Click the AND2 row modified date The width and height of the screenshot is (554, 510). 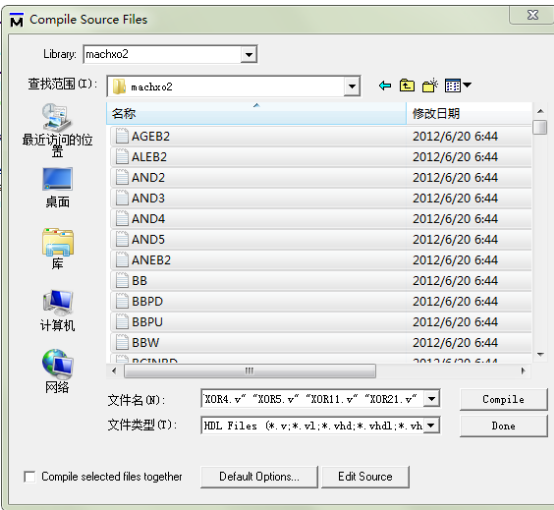(455, 178)
